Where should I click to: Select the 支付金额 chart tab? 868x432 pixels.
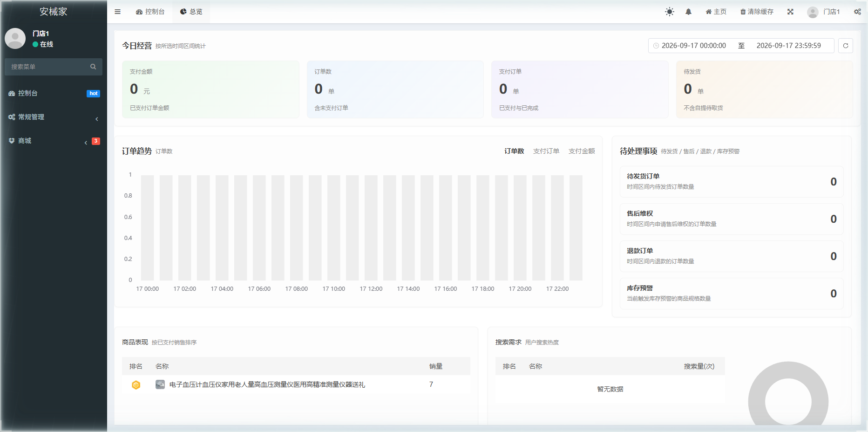coord(582,151)
